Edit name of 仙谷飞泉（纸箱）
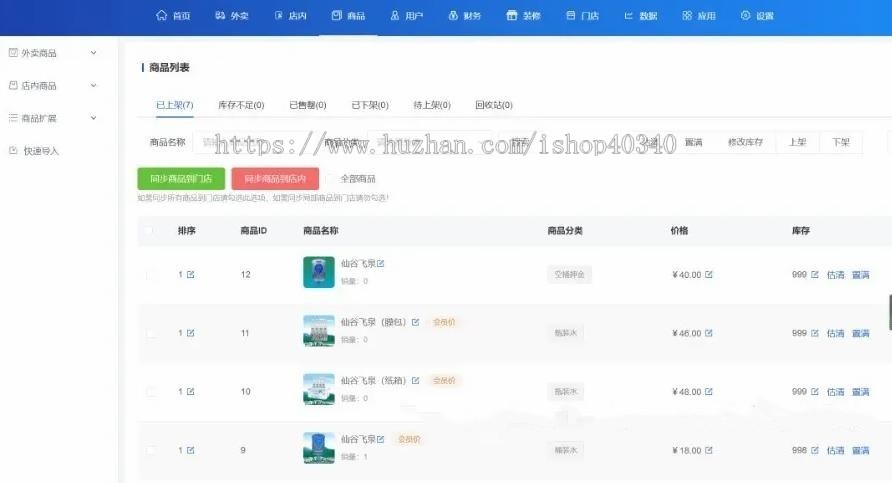This screenshot has width=892, height=483. tap(415, 380)
